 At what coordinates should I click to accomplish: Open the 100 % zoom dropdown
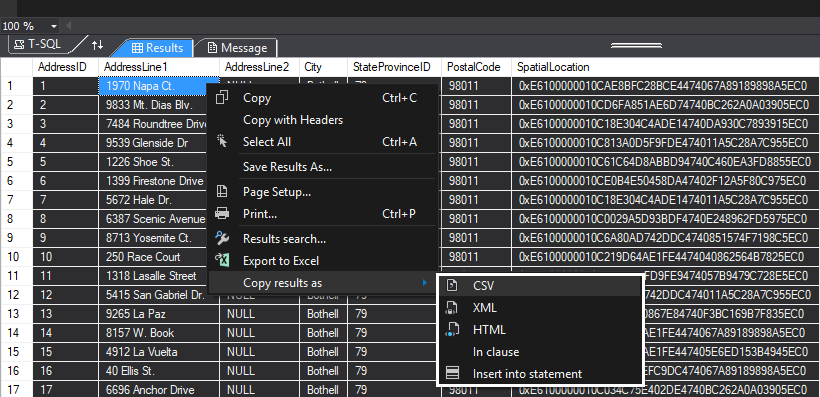pos(54,26)
